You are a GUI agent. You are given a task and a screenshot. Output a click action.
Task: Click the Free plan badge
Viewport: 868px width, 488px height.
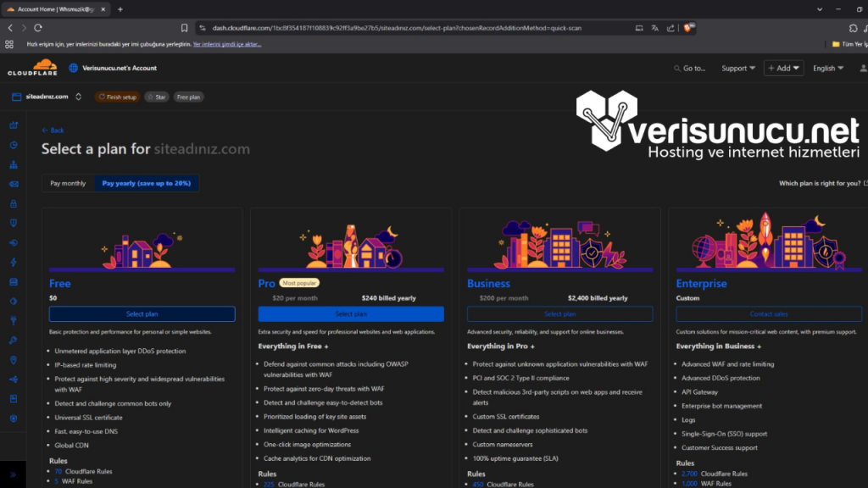pyautogui.click(x=188, y=97)
